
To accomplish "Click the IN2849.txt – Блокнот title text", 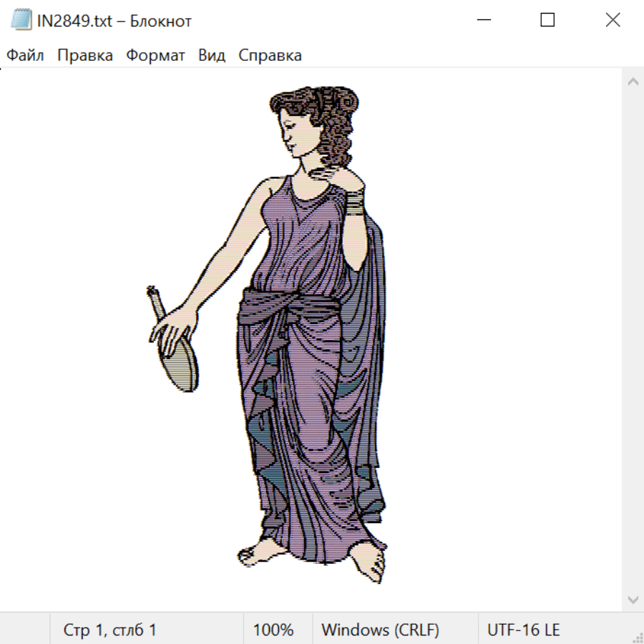I will 114,21.
